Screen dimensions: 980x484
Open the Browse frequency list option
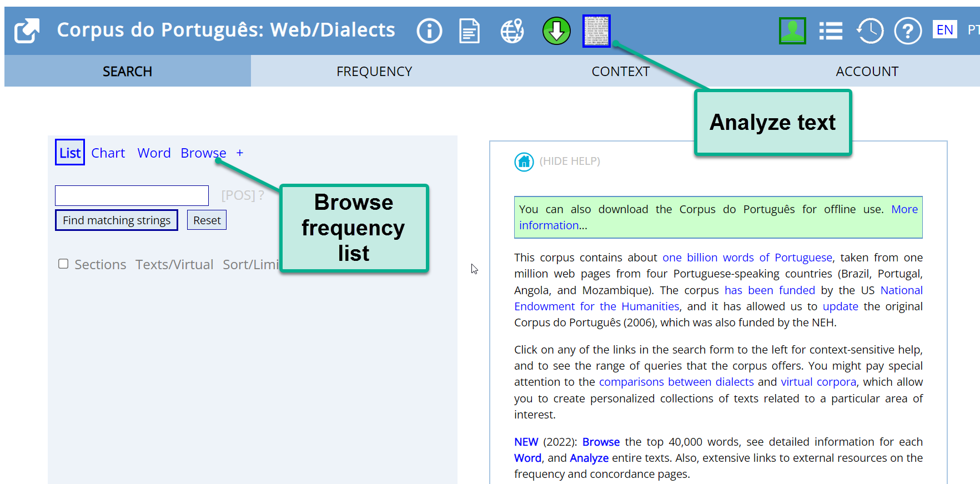[x=203, y=153]
